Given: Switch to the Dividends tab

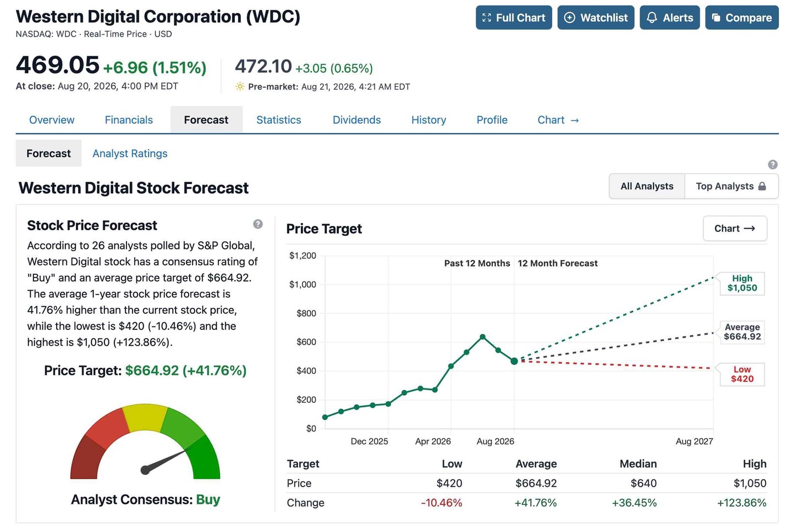Looking at the screenshot, I should 356,120.
